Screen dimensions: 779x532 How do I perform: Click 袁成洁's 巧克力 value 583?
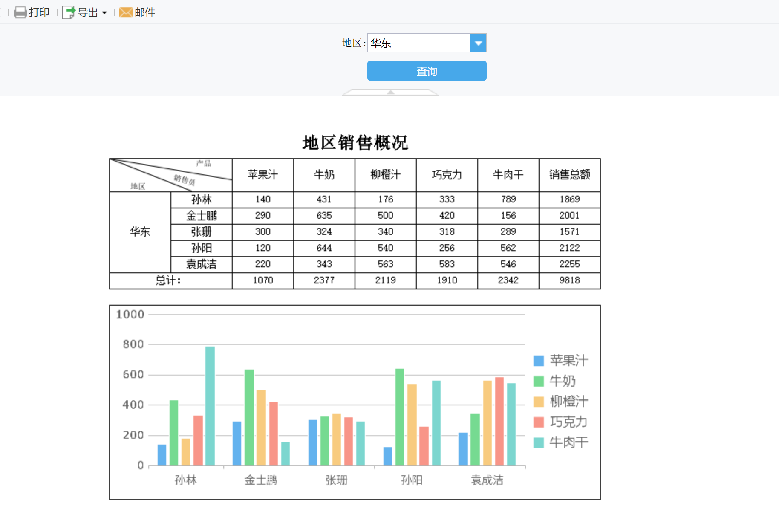click(x=447, y=265)
